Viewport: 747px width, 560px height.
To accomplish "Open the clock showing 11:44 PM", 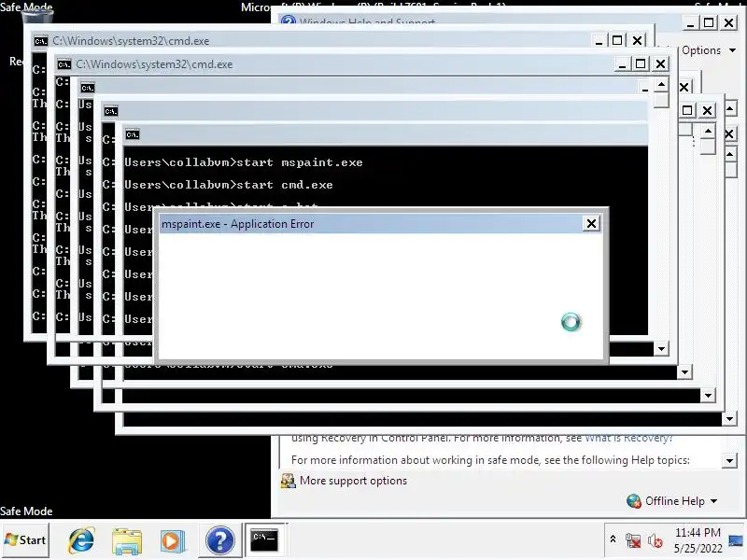I will 698,532.
